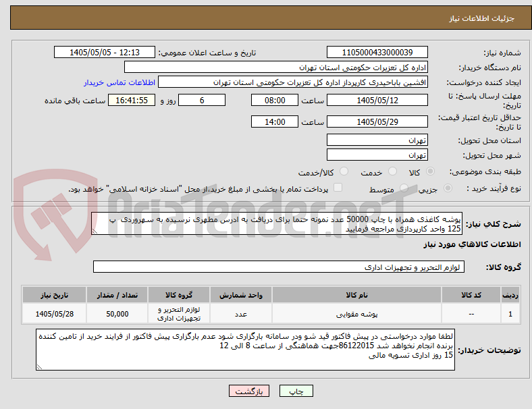This screenshot has height=409, width=532.
Task: Click the quantity cell 50,000
Action: 117,314
